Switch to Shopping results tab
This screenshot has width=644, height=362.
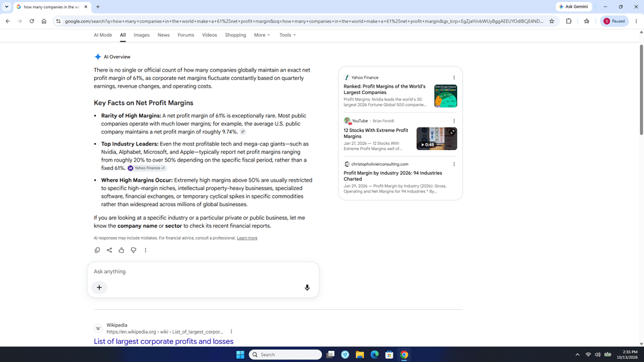coord(235,35)
